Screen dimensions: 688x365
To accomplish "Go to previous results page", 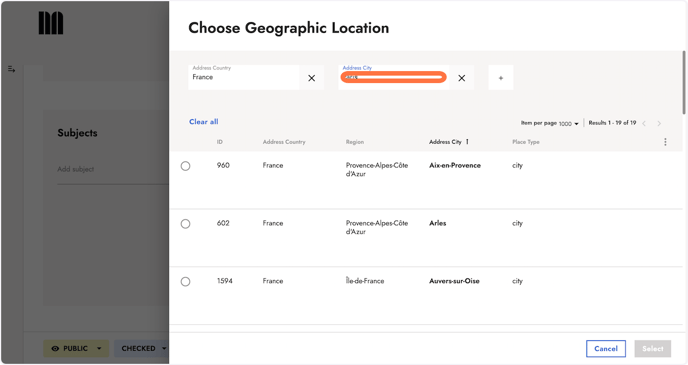I will point(644,123).
